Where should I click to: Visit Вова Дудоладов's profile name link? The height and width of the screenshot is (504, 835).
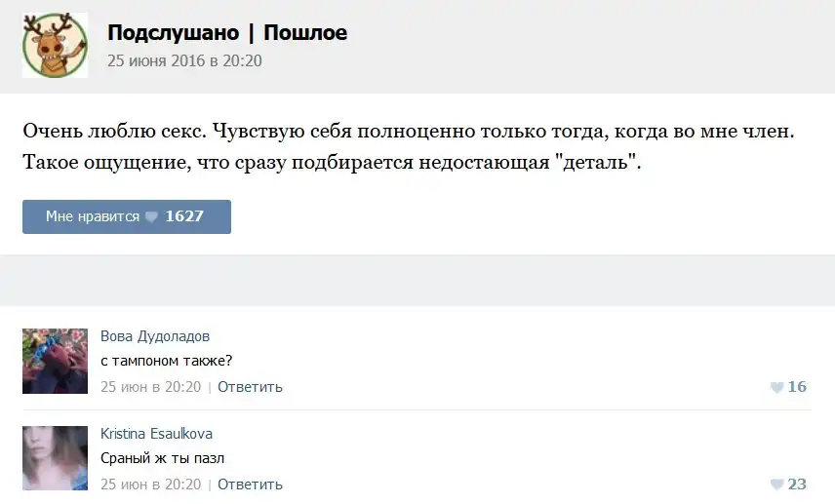tap(155, 336)
